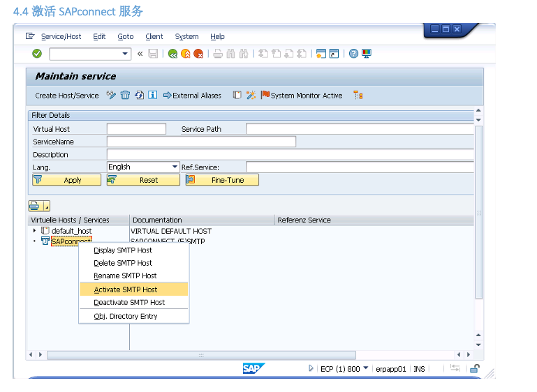
Task: Click the icon right of External Aliases
Action: click(237, 95)
